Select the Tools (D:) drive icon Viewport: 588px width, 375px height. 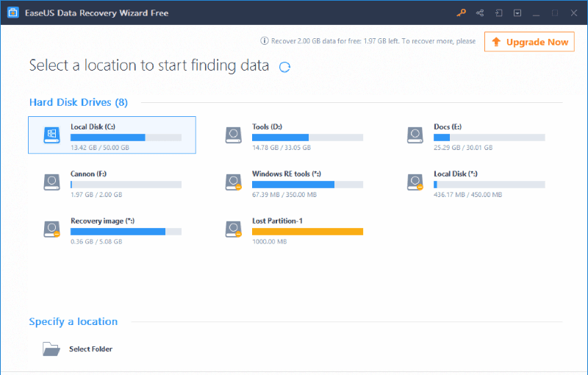[x=234, y=135]
